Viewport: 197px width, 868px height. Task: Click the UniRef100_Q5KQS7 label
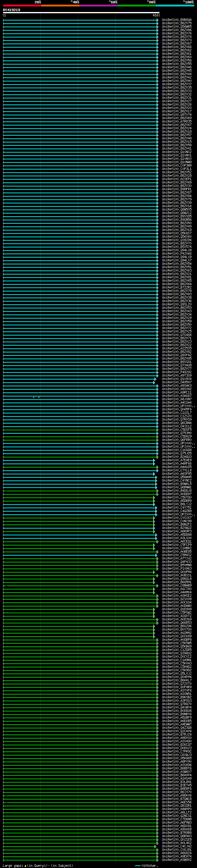pyautogui.click(x=177, y=233)
